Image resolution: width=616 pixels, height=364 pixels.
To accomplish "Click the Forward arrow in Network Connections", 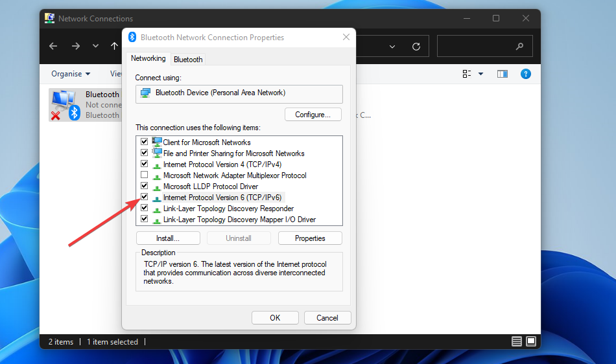I will click(x=75, y=46).
